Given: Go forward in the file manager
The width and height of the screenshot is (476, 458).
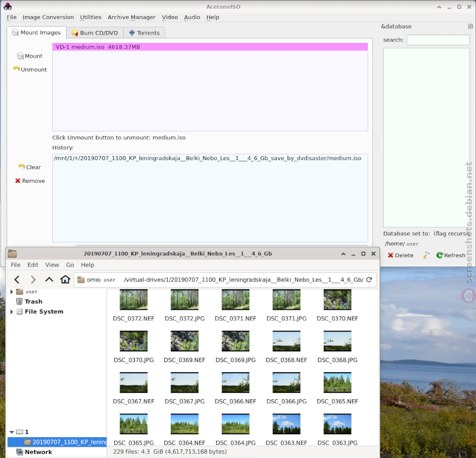Looking at the screenshot, I should (x=33, y=279).
